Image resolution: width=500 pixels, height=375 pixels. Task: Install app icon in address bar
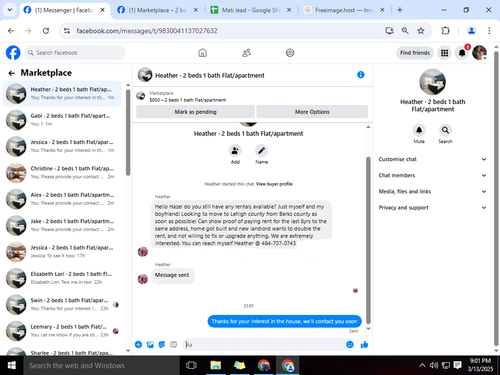tap(389, 31)
